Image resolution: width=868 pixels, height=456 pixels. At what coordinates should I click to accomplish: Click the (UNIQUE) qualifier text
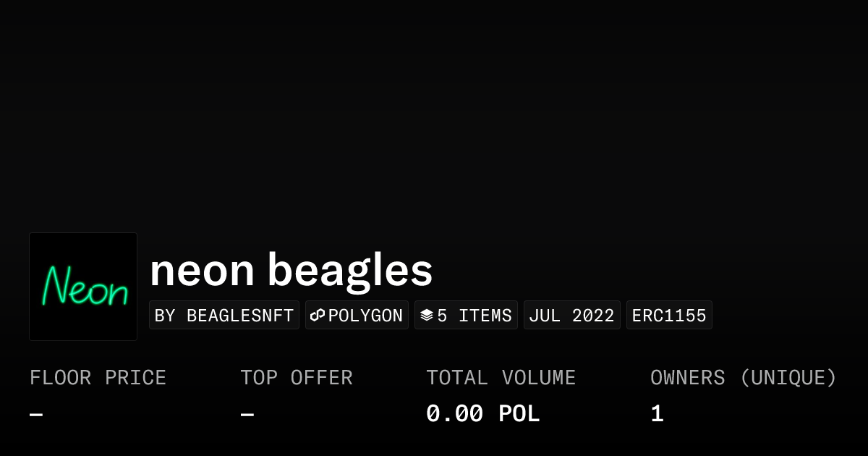tap(788, 378)
